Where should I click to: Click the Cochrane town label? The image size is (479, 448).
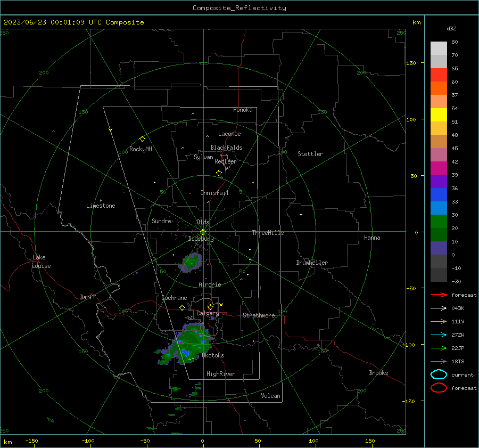174,298
